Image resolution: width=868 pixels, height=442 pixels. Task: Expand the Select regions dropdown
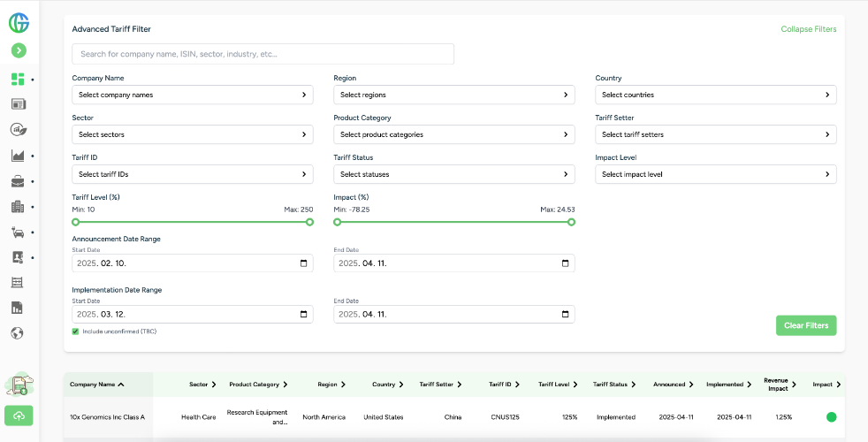pos(453,95)
